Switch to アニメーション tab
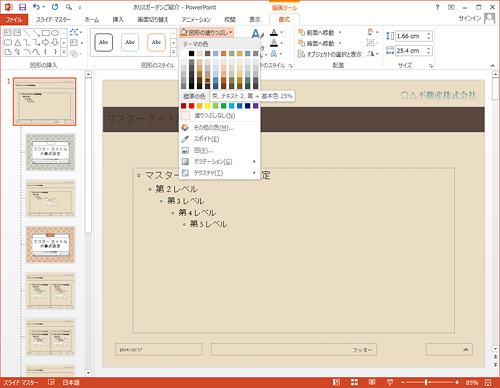500x388 pixels. pos(196,20)
